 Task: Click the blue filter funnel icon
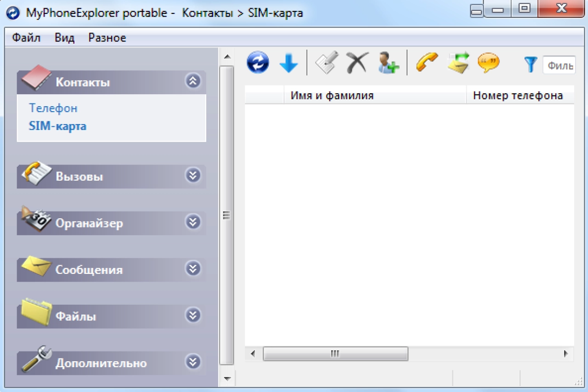tap(531, 64)
